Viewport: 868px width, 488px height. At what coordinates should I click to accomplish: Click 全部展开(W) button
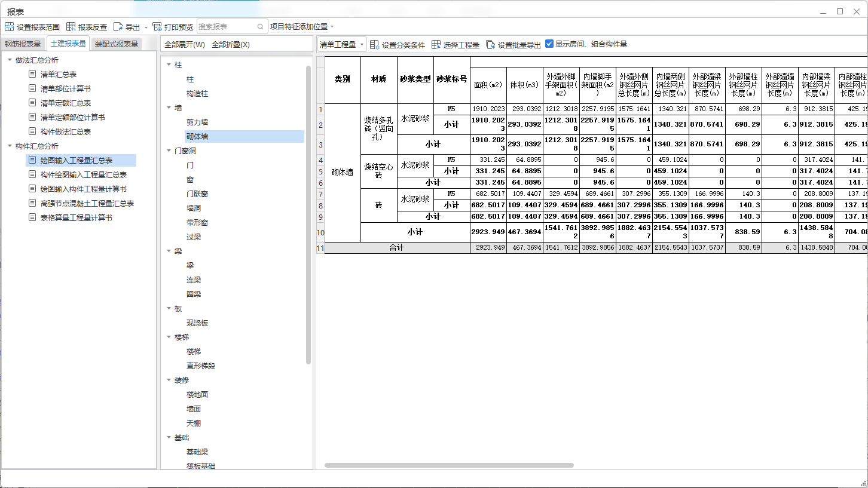pyautogui.click(x=185, y=45)
